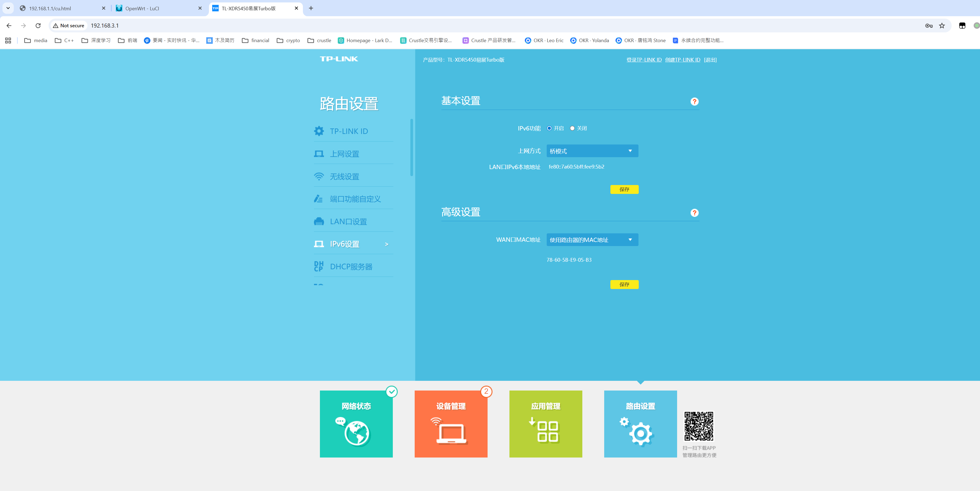Click the DHCP服务器 sidebar icon

tap(319, 267)
